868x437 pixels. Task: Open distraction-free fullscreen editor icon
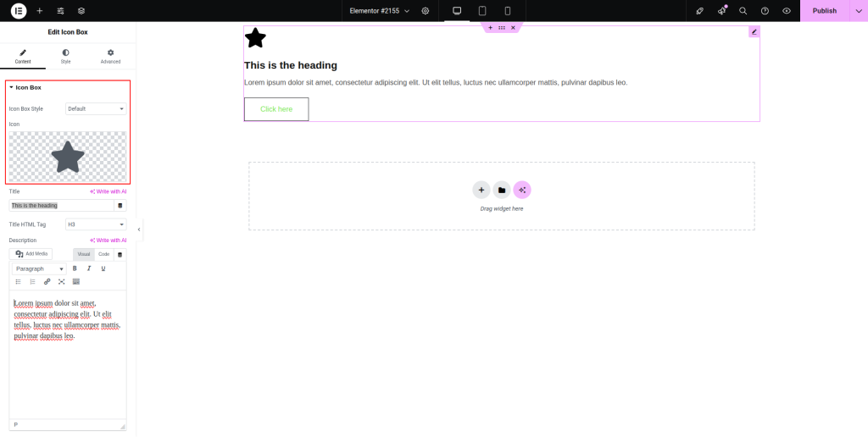click(x=61, y=281)
